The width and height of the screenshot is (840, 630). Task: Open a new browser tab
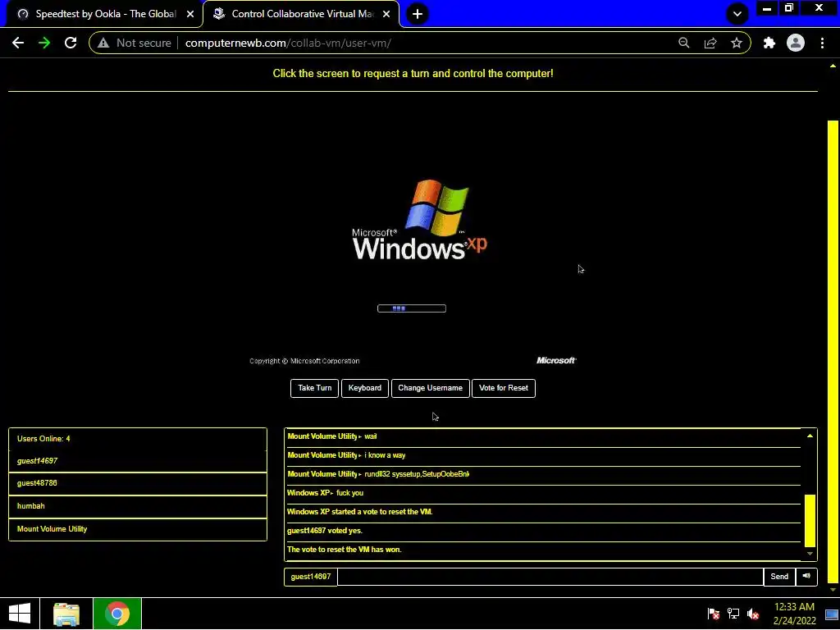pyautogui.click(x=418, y=14)
